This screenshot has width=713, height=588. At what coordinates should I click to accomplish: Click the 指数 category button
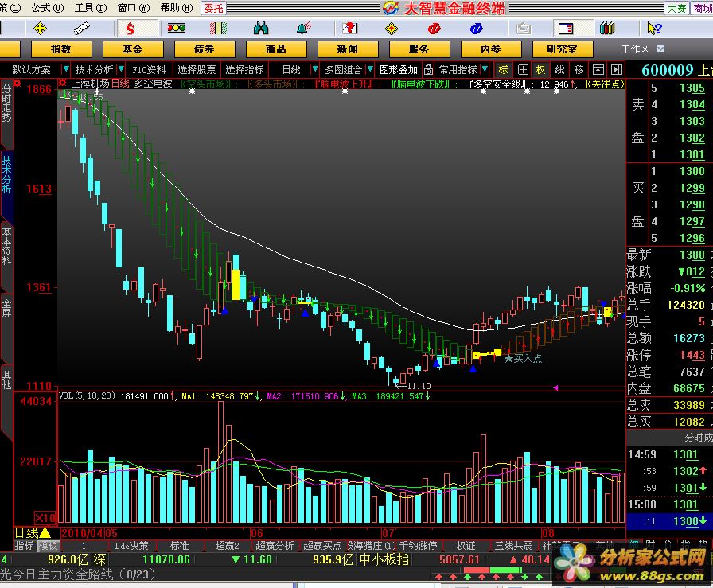click(61, 49)
